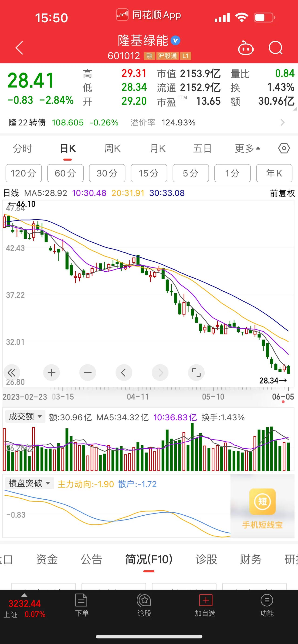This screenshot has height=644, width=298.
Task: Tap 主力动向:-1.90 label
Action: 86,484
